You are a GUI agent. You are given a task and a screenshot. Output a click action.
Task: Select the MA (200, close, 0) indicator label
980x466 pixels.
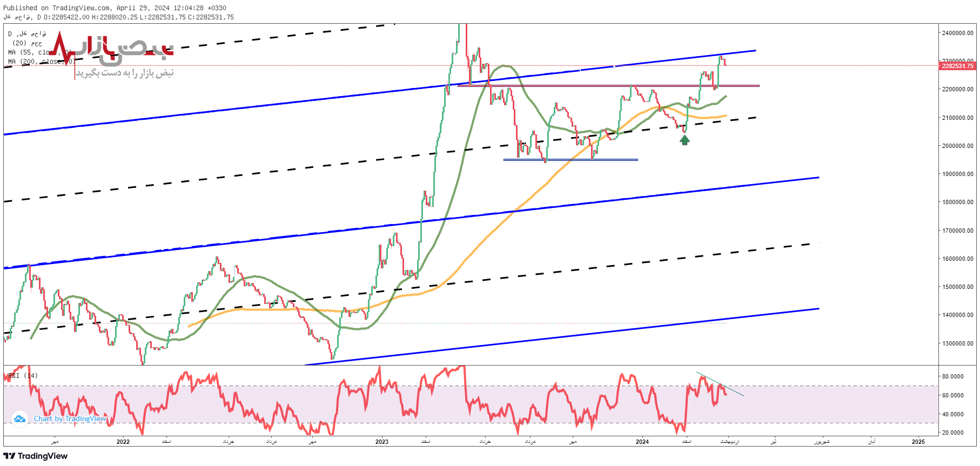42,62
